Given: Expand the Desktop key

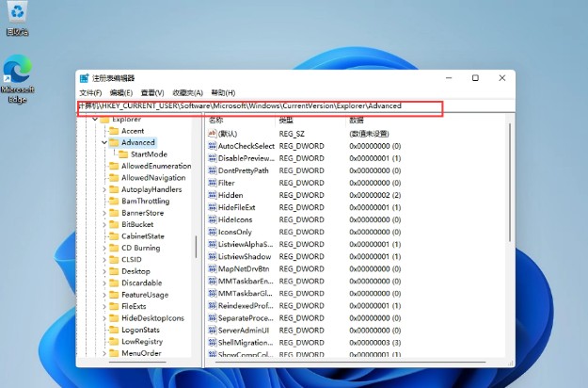Looking at the screenshot, I should click(x=104, y=271).
